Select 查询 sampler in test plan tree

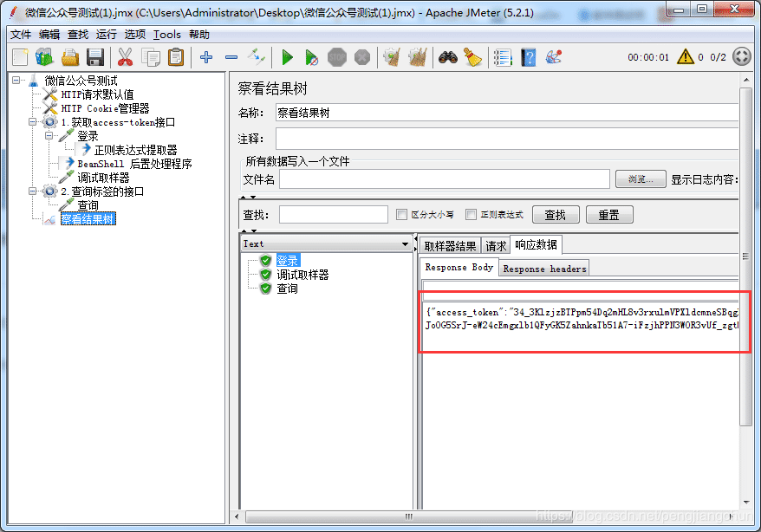click(88, 205)
